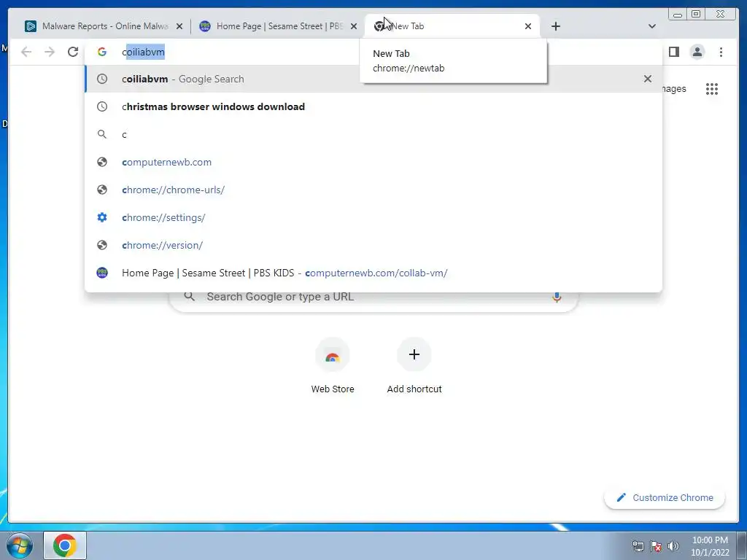747x560 pixels.
Task: Choose christmas browser windows download suggestion
Action: 373,106
